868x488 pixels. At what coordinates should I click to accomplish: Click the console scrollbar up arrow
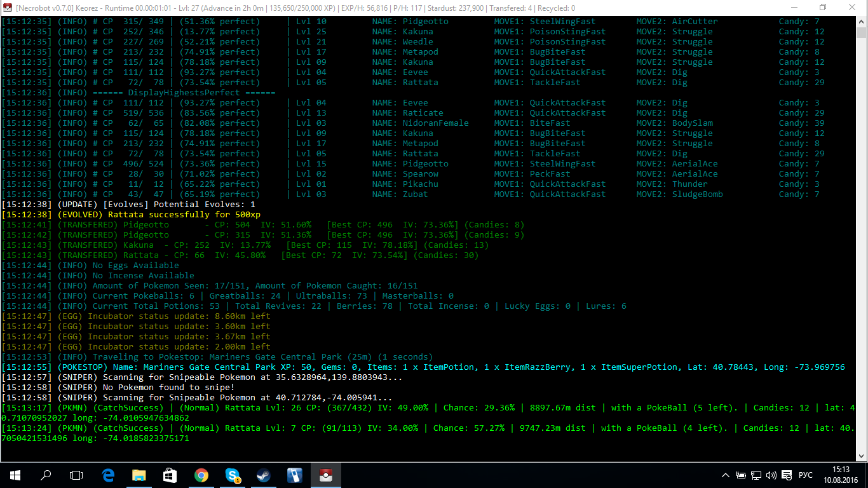pos(861,22)
